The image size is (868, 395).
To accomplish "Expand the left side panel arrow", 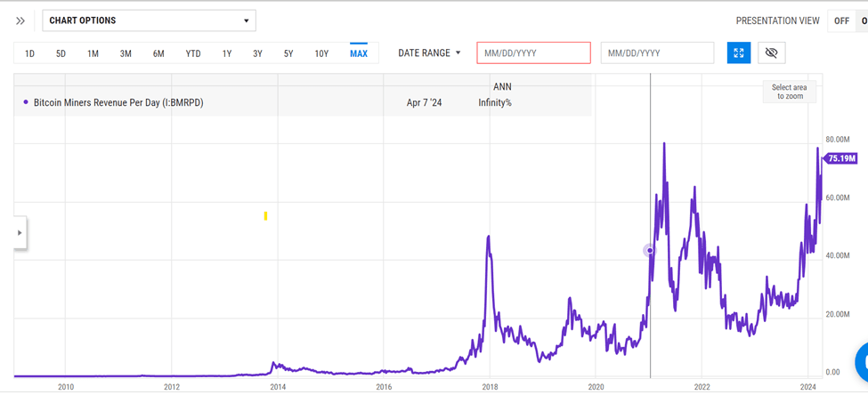I will coord(20,232).
